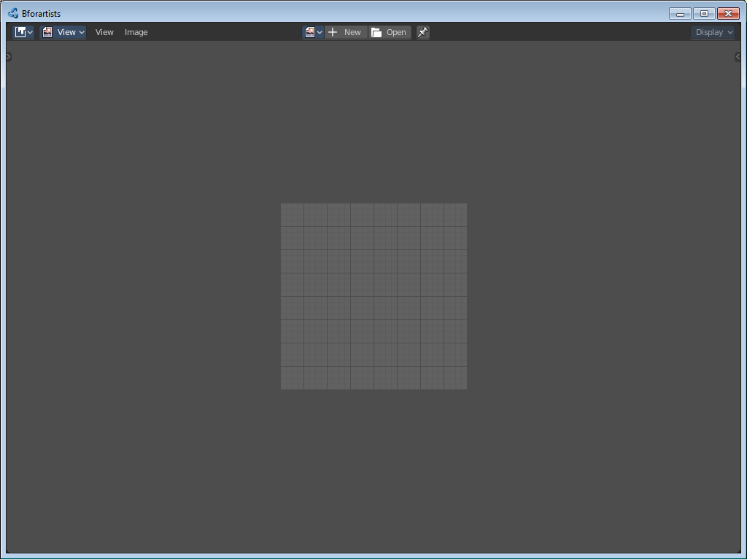Open the Image menu

click(x=136, y=32)
